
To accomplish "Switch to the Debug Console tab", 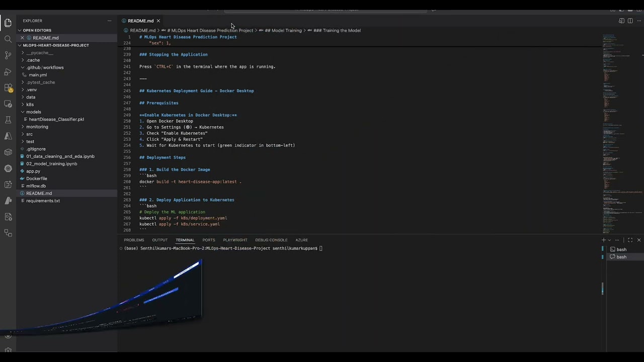I will point(271,240).
